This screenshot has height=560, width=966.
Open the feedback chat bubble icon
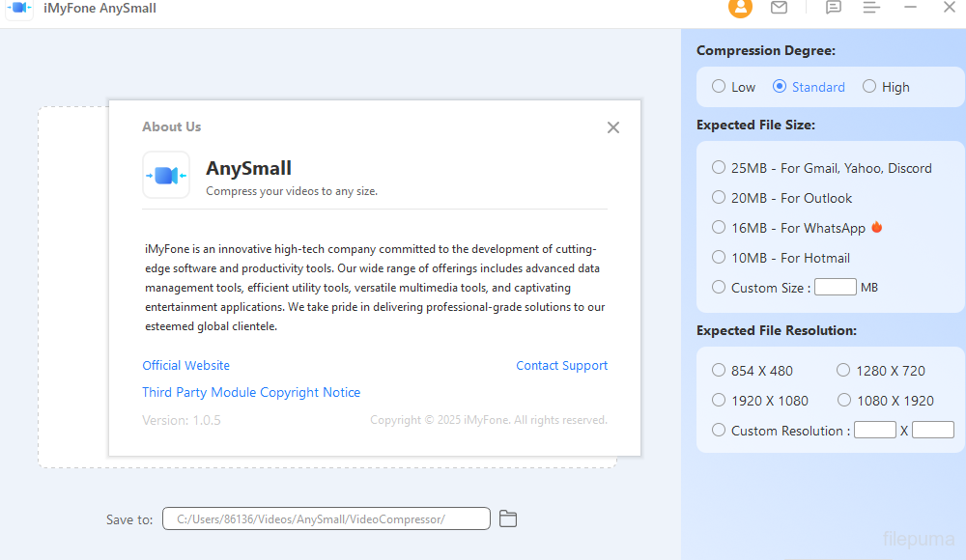(833, 8)
